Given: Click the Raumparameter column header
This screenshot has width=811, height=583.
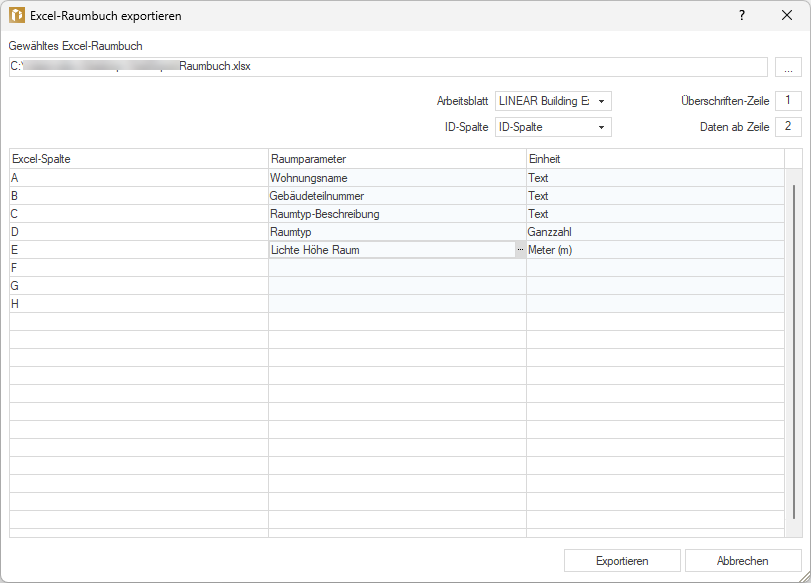Looking at the screenshot, I should click(x=397, y=159).
